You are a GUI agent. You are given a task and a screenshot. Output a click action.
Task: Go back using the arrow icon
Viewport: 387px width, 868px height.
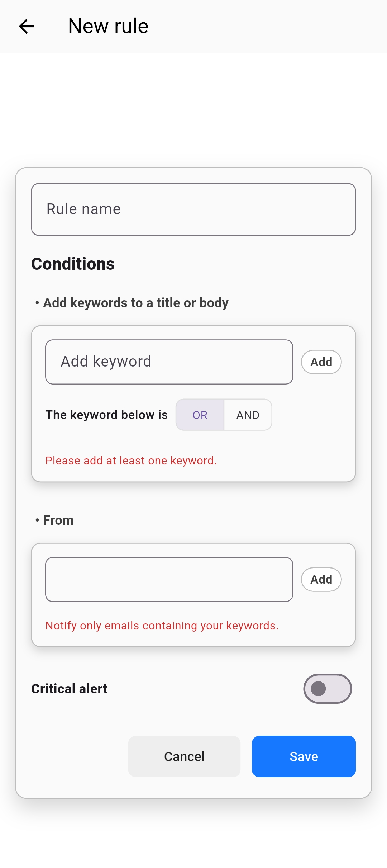tap(27, 27)
